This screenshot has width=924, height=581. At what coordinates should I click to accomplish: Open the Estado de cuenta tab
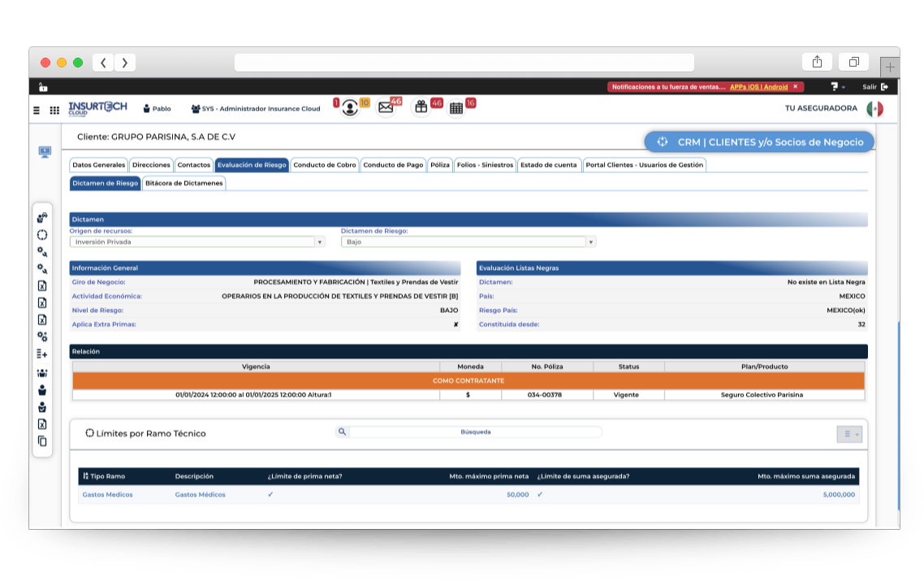point(549,165)
